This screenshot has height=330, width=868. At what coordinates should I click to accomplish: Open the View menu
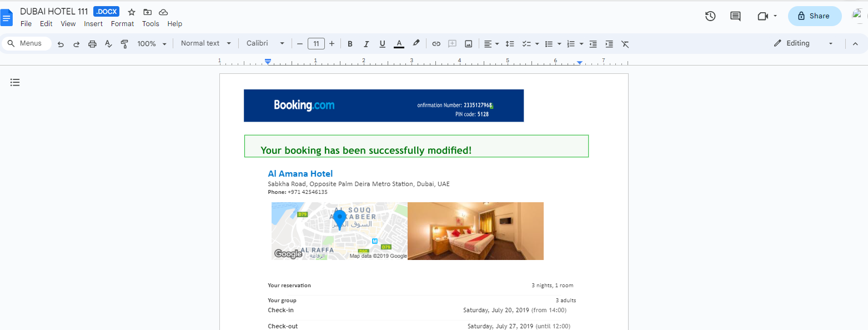point(68,24)
